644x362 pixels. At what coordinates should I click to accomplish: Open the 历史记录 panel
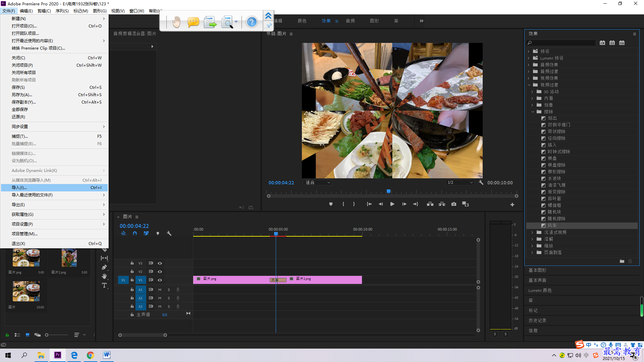[x=537, y=320]
